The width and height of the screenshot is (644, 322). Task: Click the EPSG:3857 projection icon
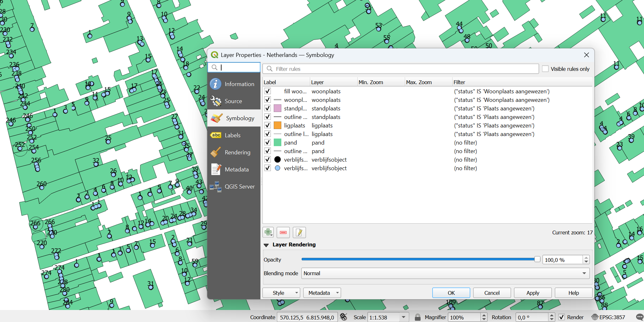595,317
